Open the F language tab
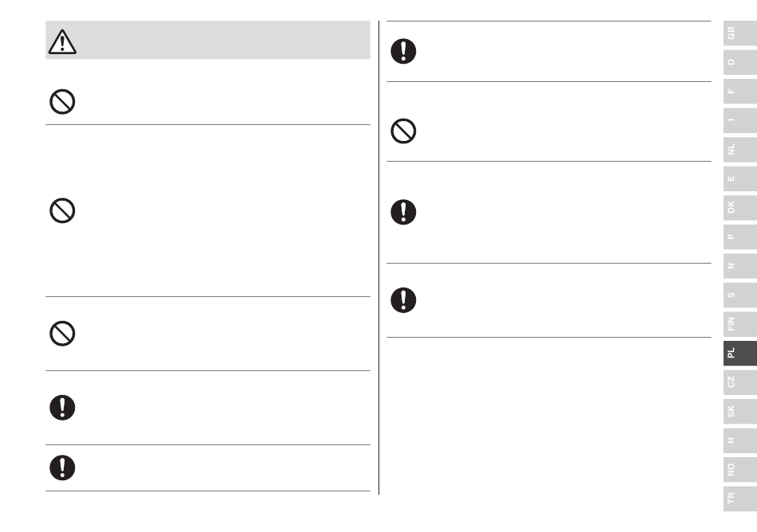Image resolution: width=757 pixels, height=532 pixels. coord(740,91)
